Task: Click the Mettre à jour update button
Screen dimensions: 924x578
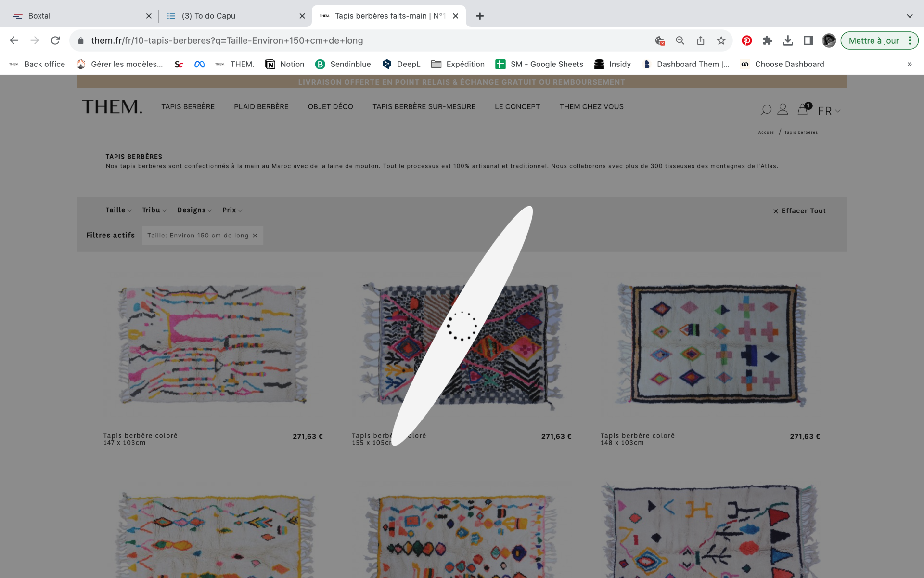Action: click(873, 40)
